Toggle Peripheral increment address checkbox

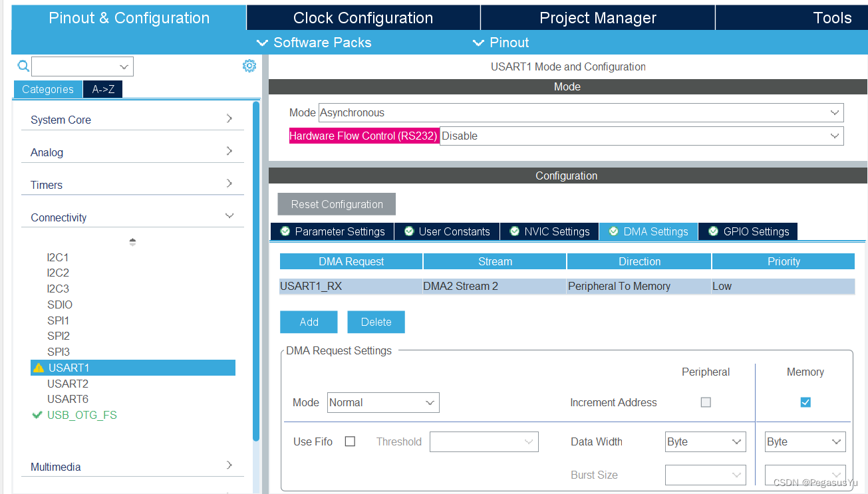(x=706, y=402)
